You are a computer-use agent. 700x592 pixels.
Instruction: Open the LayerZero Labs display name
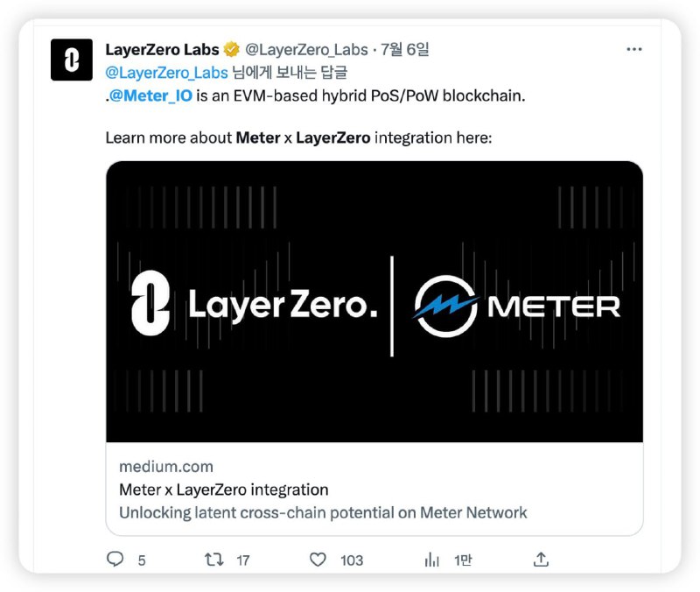[x=162, y=49]
